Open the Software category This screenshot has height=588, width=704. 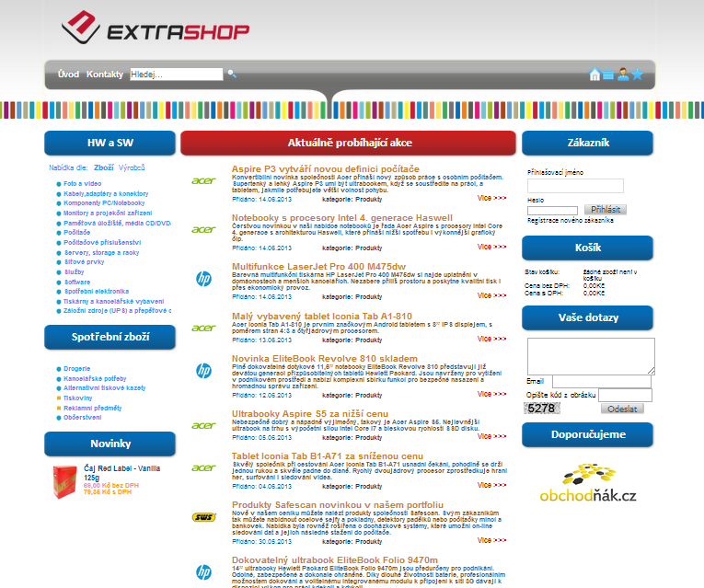77,282
